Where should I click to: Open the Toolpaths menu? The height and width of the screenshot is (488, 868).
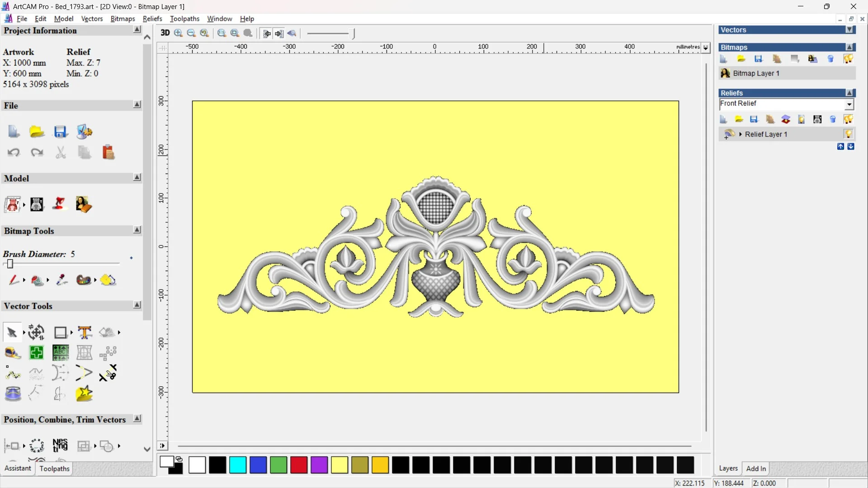184,19
